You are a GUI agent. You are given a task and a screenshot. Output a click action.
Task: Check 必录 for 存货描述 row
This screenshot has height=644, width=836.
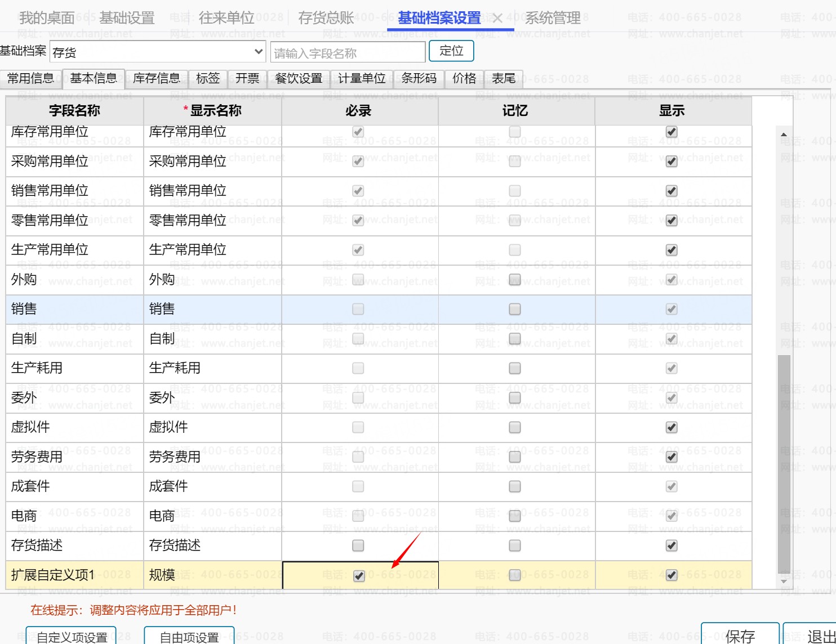point(358,545)
